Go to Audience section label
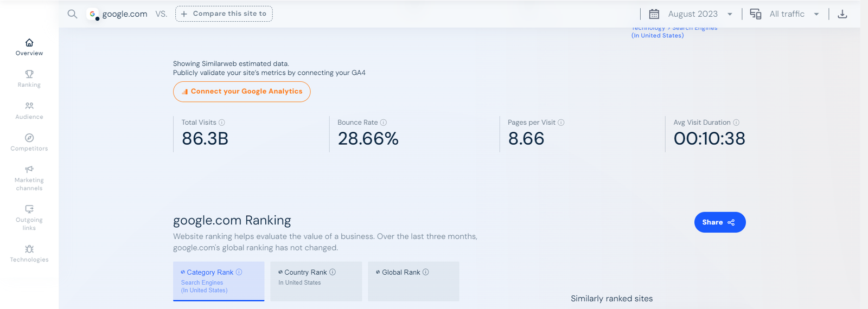 (29, 117)
